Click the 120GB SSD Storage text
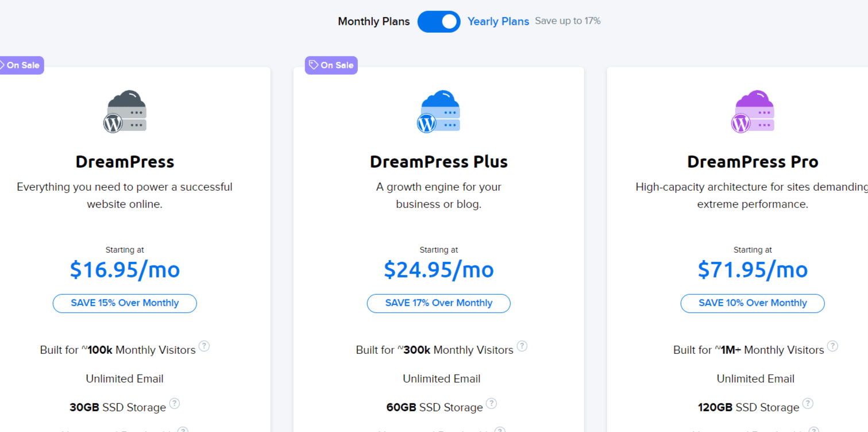 click(749, 408)
